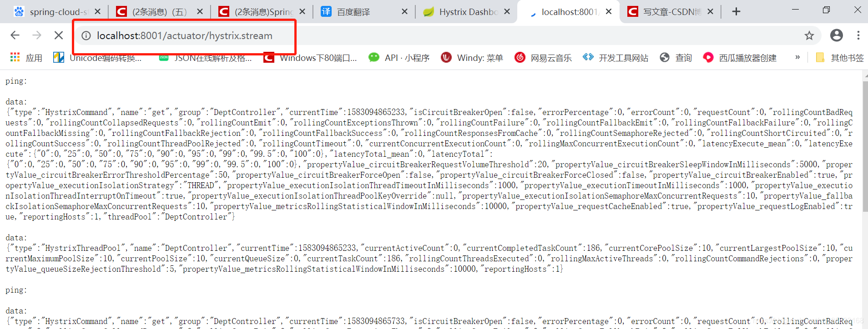
Task: Open the 其他书签 folder
Action: coord(840,58)
